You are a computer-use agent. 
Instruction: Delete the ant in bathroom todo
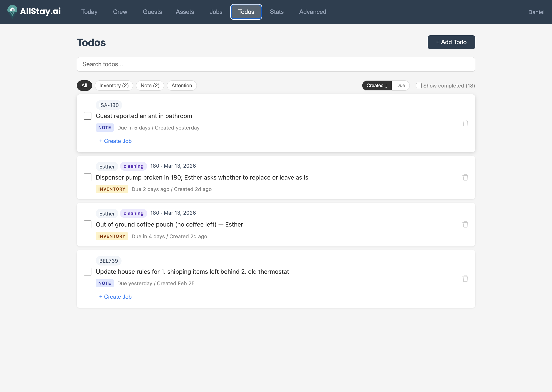click(465, 123)
